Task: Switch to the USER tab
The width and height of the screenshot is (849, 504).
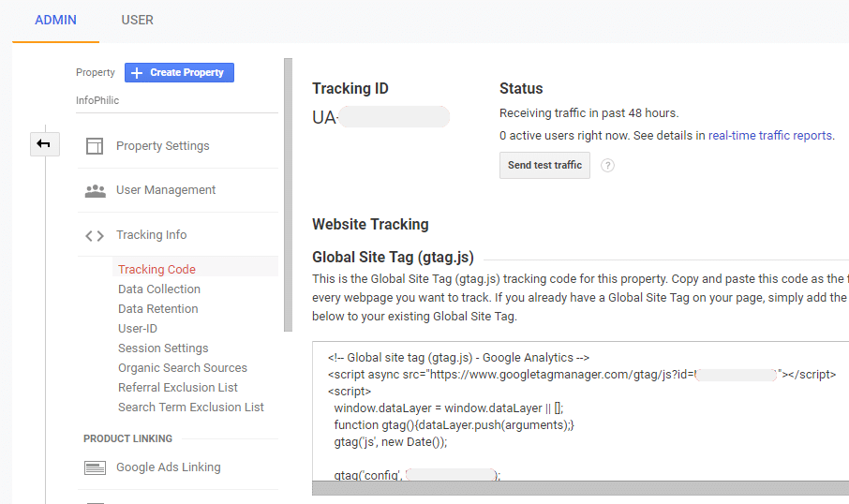Action: click(137, 20)
